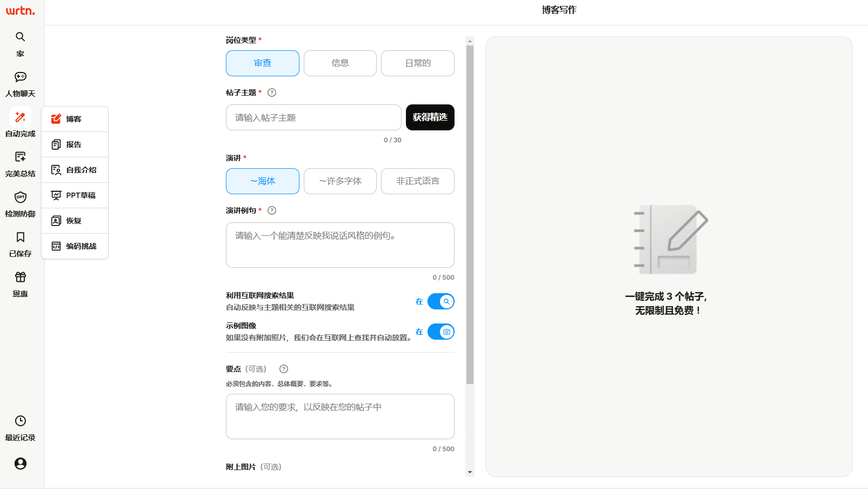868x489 pixels.
Task: Click 附上图片 label
Action: pyautogui.click(x=241, y=467)
